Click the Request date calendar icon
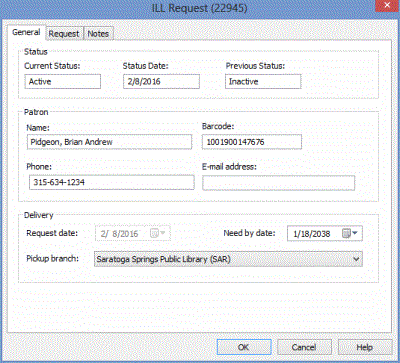Image resolution: width=400 pixels, height=363 pixels. coord(154,233)
